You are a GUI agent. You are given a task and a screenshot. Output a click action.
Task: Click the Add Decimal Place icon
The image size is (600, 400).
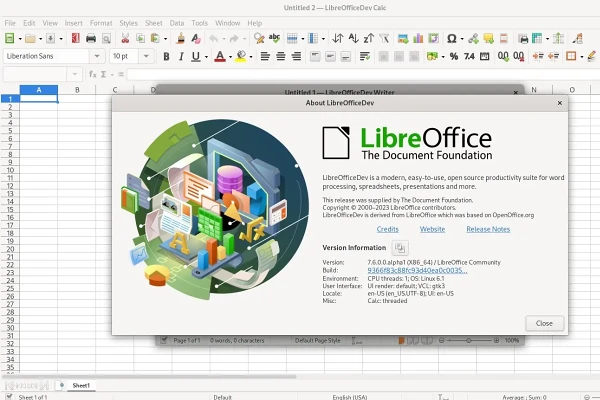pyautogui.click(x=503, y=56)
